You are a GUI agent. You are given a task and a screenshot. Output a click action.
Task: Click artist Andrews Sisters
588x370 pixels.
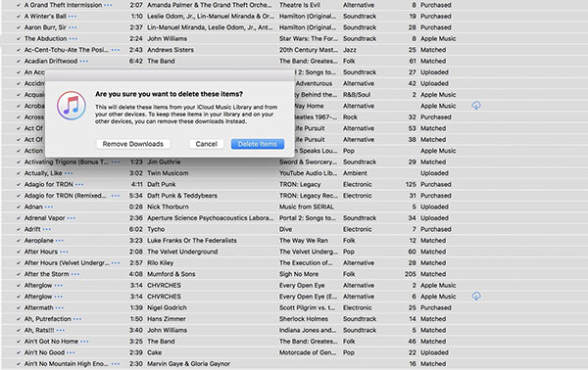171,50
